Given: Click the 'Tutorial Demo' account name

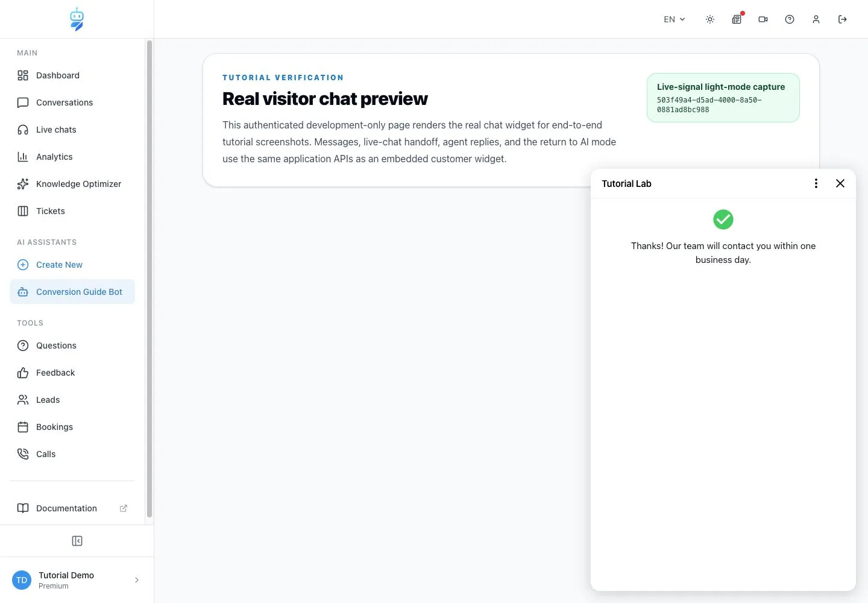Looking at the screenshot, I should coord(66,575).
